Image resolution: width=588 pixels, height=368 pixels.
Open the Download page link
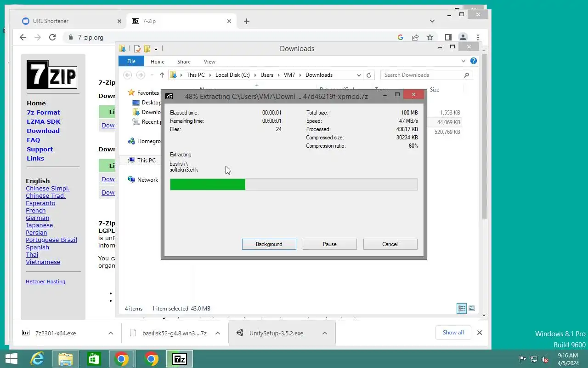(43, 131)
